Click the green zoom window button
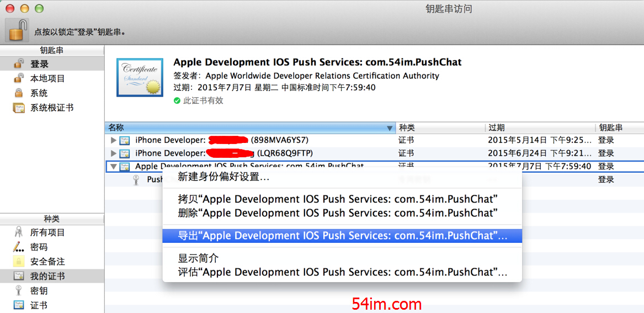This screenshot has width=644, height=313. 39,8
